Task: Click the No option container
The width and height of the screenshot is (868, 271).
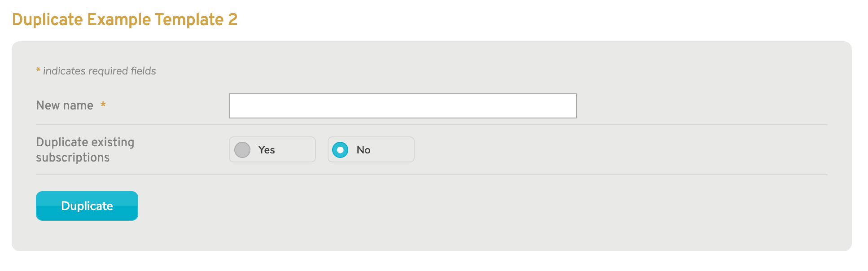Action: pyautogui.click(x=370, y=149)
